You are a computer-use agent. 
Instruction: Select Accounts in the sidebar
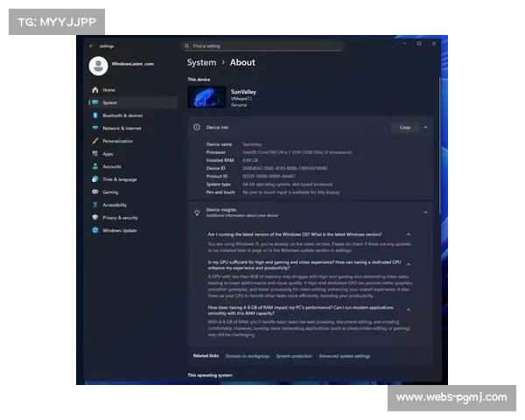(x=111, y=166)
